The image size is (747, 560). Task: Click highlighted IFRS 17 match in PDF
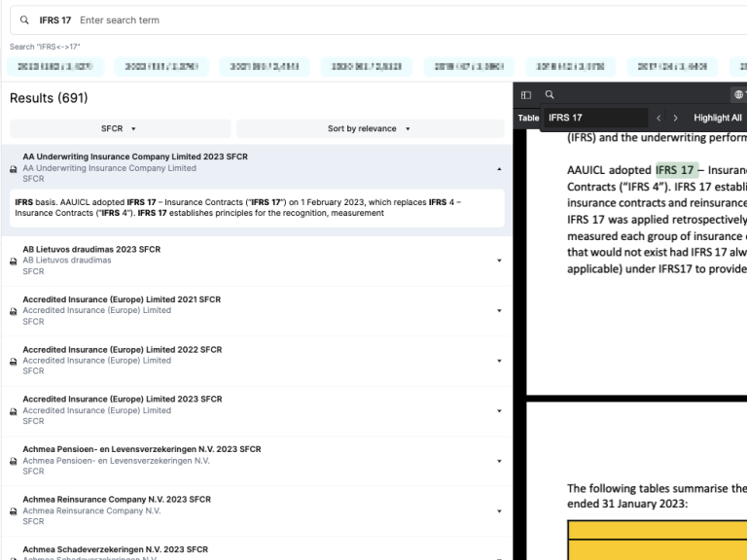(677, 170)
